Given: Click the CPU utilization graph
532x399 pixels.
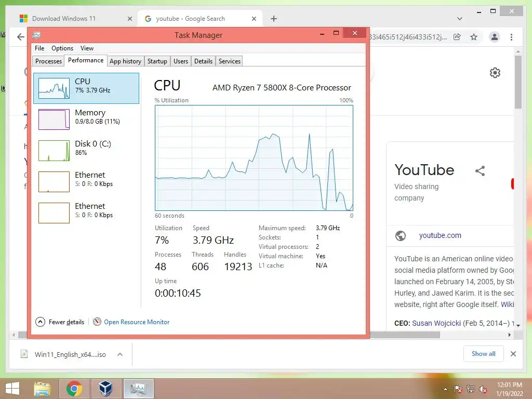Looking at the screenshot, I should 254,158.
